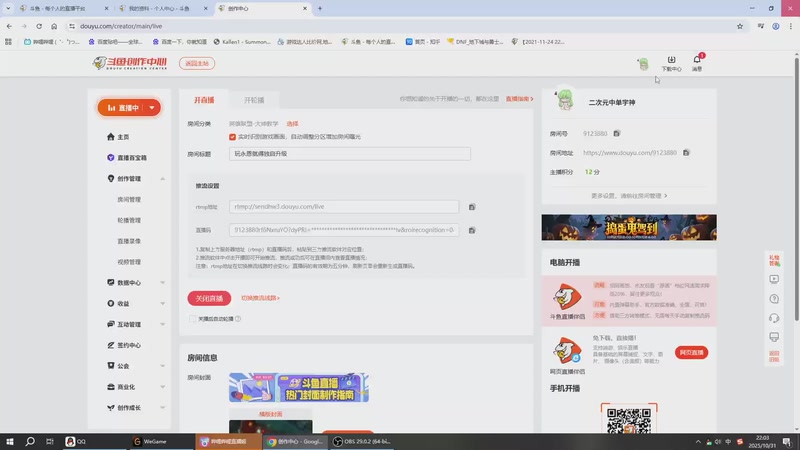Open 房间管理 in the sidebar
The width and height of the screenshot is (800, 450).
pyautogui.click(x=129, y=199)
